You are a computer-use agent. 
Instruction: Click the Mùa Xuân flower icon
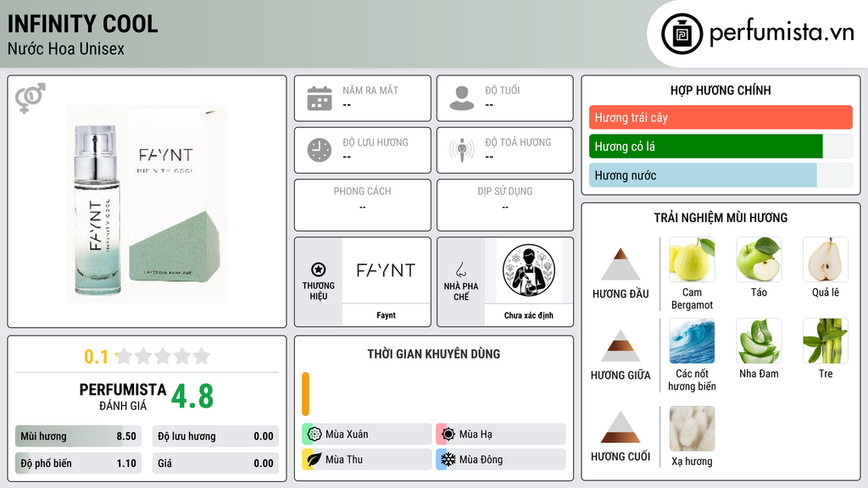(314, 434)
